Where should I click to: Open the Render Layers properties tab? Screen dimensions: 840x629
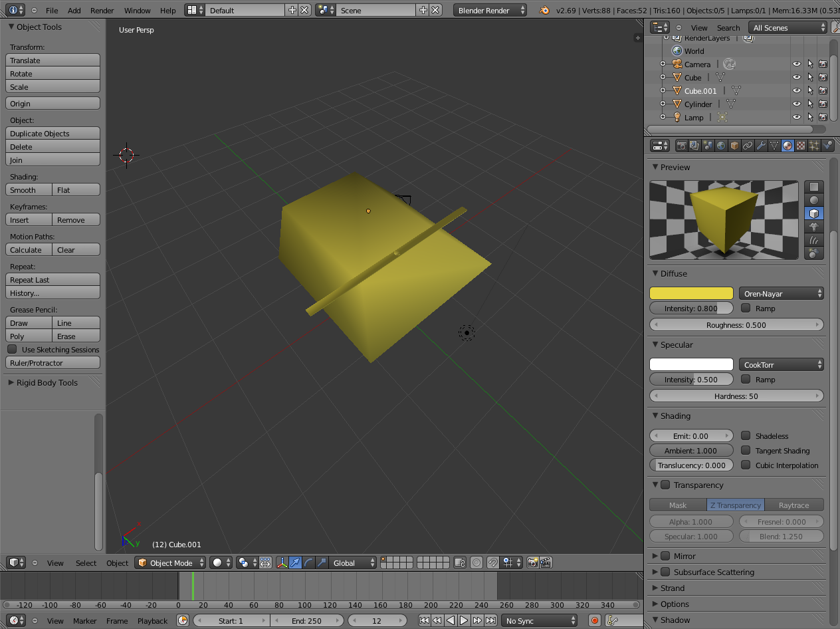pyautogui.click(x=694, y=146)
